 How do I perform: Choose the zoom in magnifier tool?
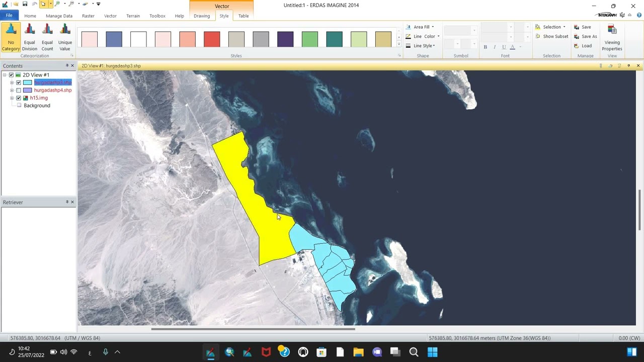point(57,4)
